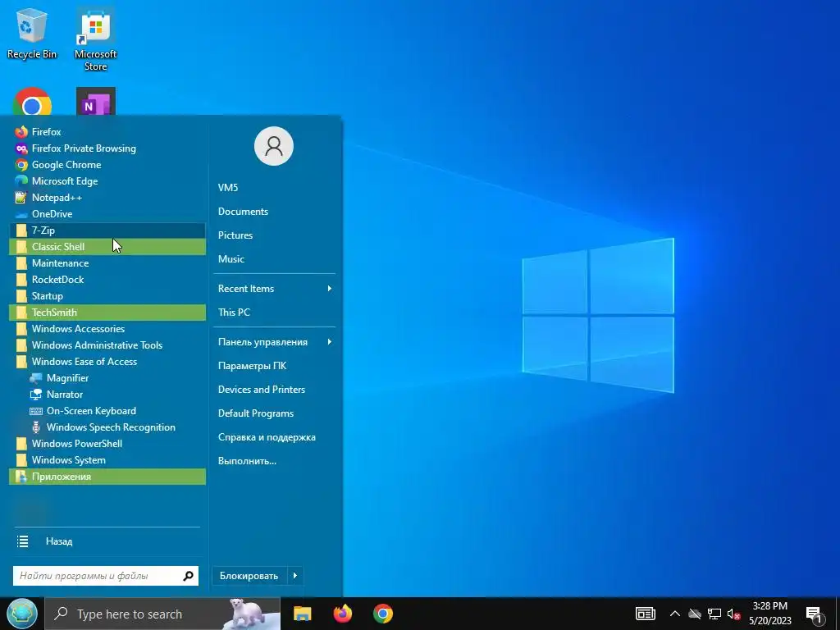
Task: Expand the Windows PowerShell folder
Action: pyautogui.click(x=107, y=444)
